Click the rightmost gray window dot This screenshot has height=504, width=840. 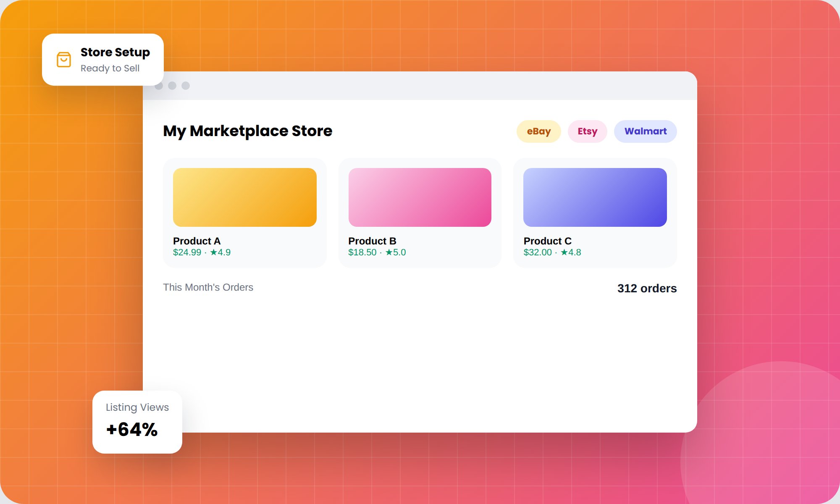point(186,86)
